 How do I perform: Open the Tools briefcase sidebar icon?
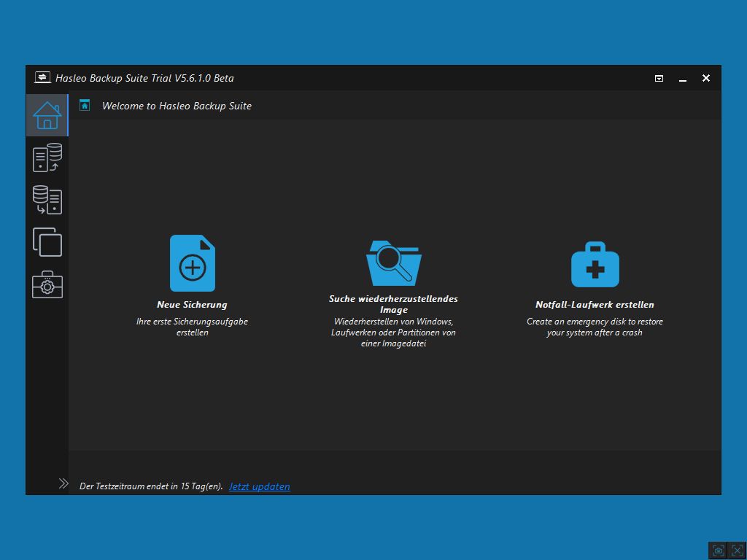(47, 285)
